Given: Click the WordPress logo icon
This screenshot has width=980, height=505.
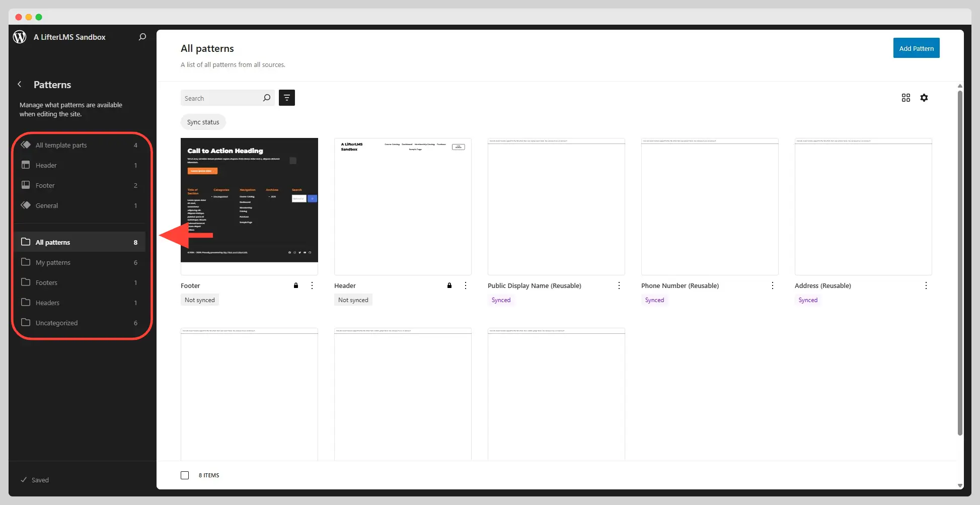Looking at the screenshot, I should (x=20, y=37).
